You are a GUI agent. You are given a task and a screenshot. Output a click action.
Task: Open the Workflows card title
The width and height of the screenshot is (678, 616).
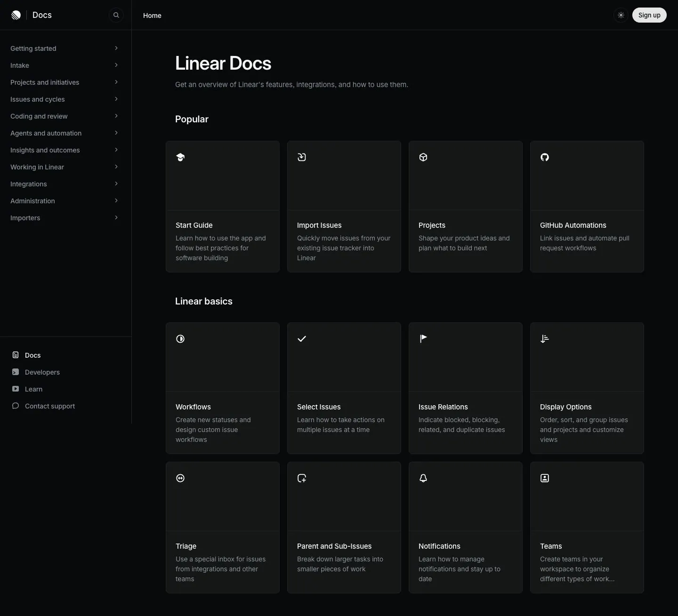(193, 407)
